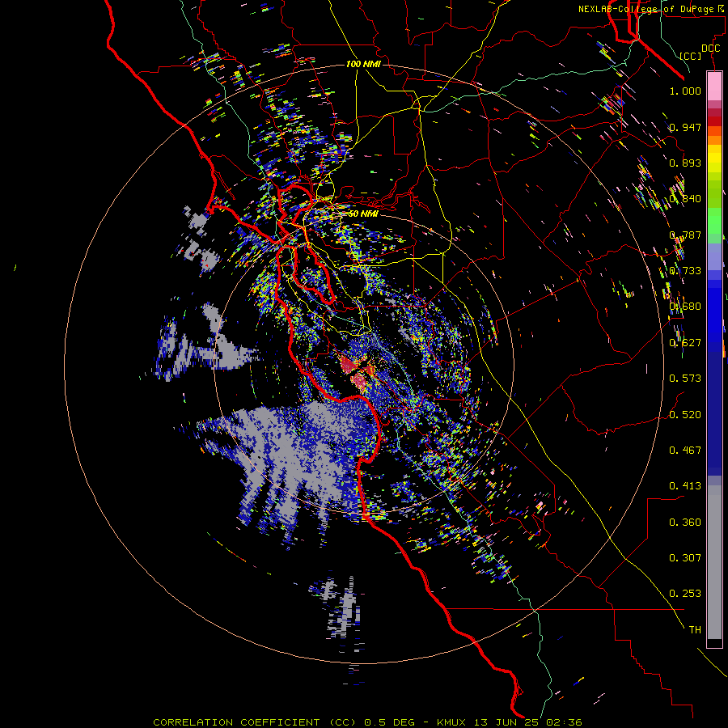728x728 pixels.
Task: Click the 0.680 scale value
Action: (x=685, y=306)
